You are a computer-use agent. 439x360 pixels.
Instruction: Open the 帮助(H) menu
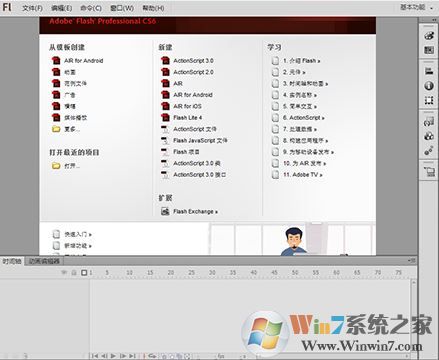point(153,8)
